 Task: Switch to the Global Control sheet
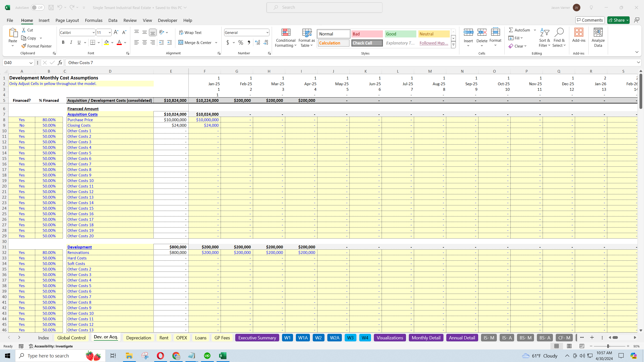(71, 338)
